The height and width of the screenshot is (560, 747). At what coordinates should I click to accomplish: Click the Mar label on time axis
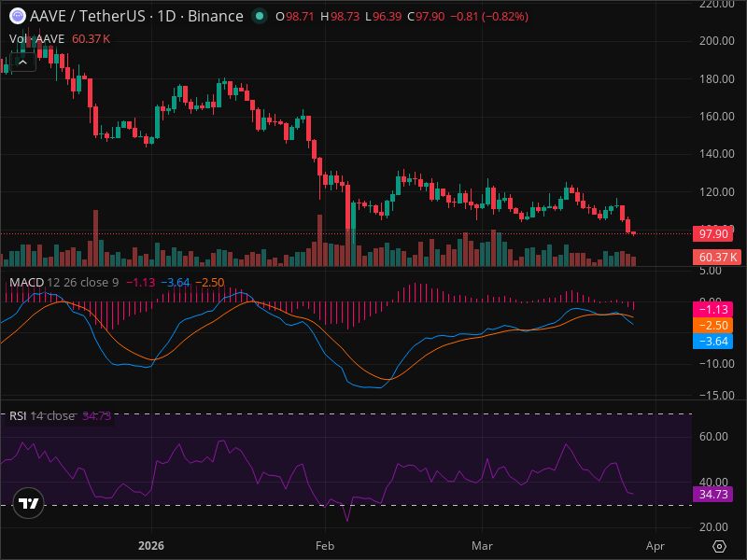482,546
